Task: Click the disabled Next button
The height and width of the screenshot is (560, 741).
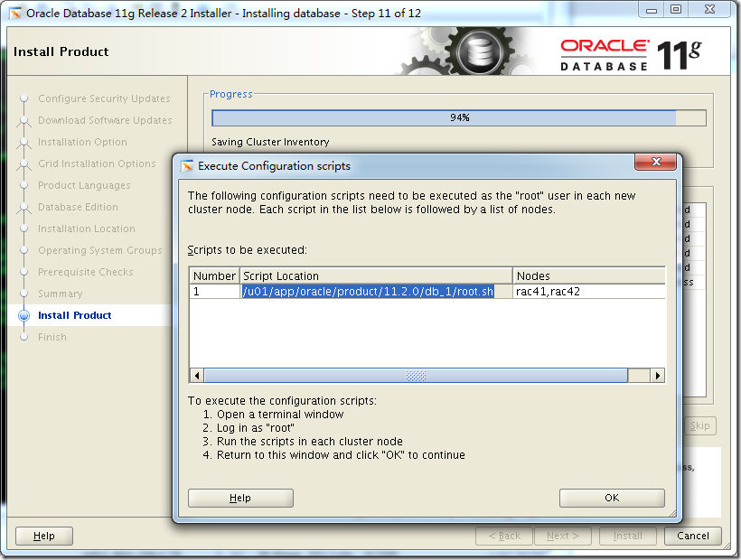Action: click(x=563, y=536)
